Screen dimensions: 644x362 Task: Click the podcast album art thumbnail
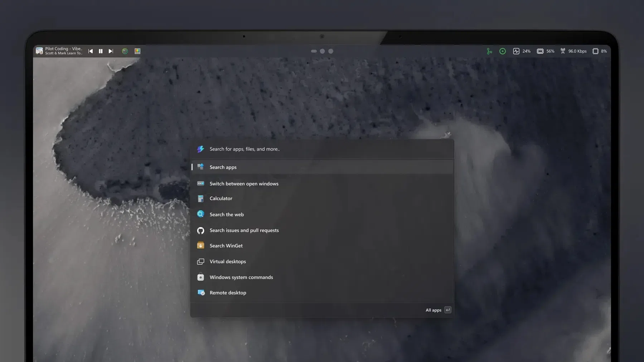tap(39, 51)
